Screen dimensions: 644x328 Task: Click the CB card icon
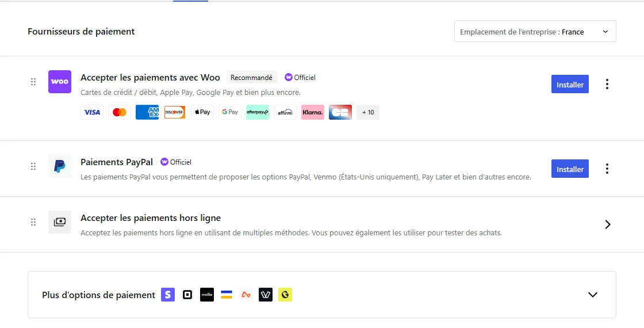[x=340, y=112]
